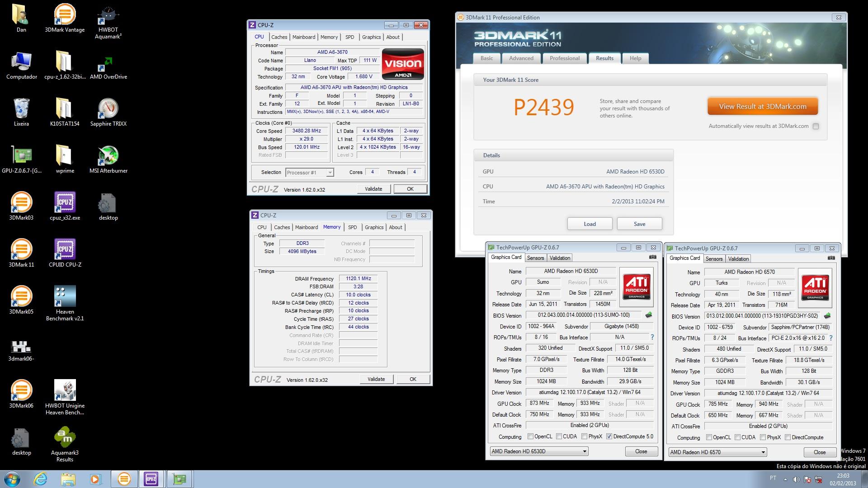The width and height of the screenshot is (868, 488).
Task: Open the GPU-Z taskbar button
Action: point(179,479)
